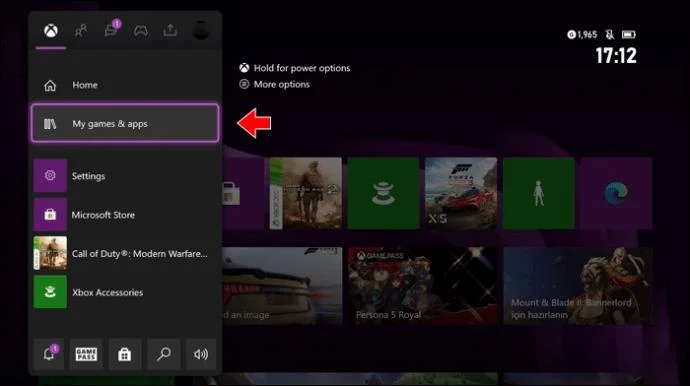
Task: Click the 1,965 gamerscore indicator
Action: (x=582, y=34)
